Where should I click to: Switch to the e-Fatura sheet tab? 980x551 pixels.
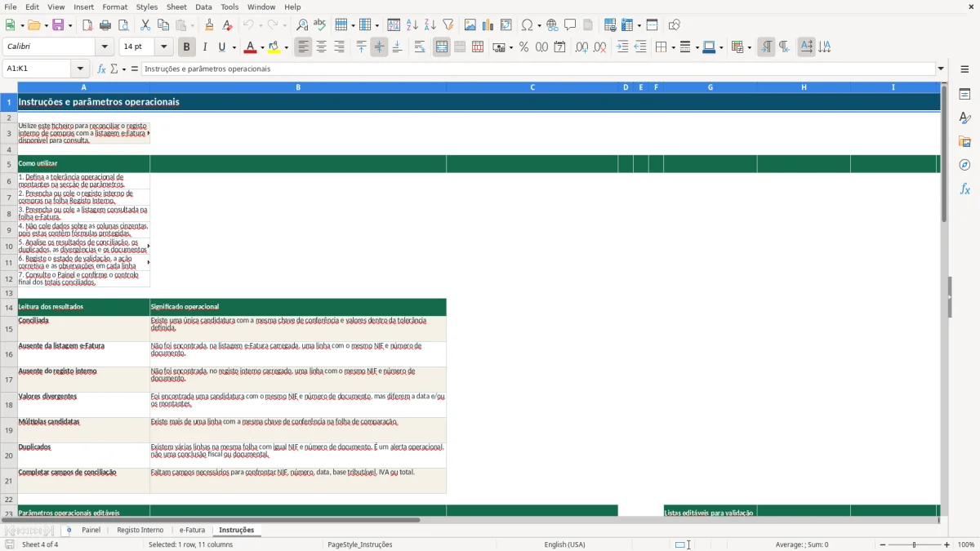(193, 530)
